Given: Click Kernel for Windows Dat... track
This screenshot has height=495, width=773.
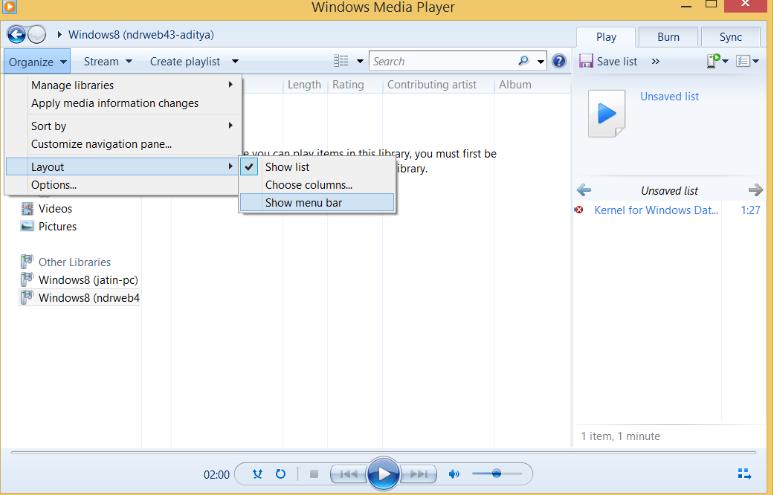Looking at the screenshot, I should click(x=656, y=210).
